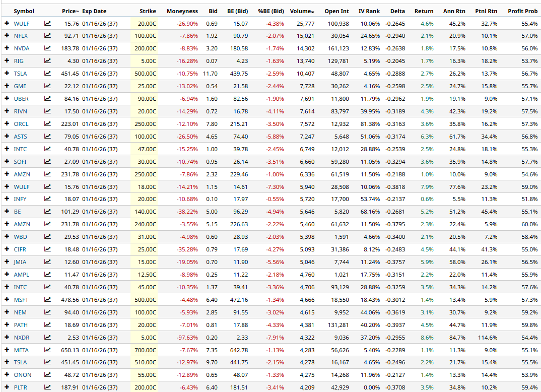Open the RIVN symbol link

(20, 111)
